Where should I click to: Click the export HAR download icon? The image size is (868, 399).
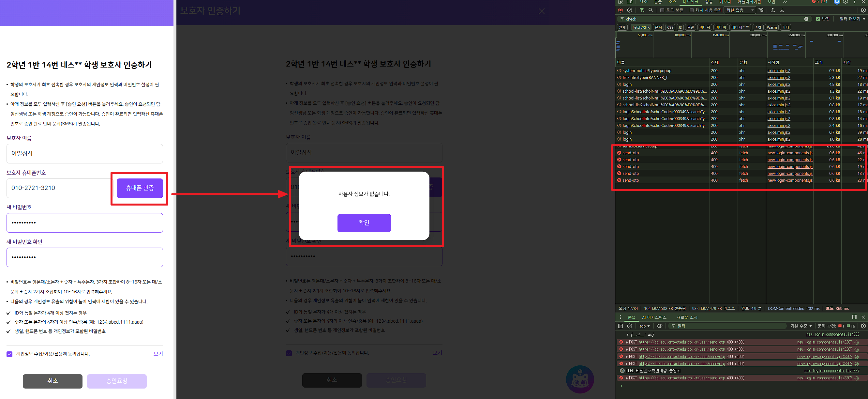click(782, 10)
